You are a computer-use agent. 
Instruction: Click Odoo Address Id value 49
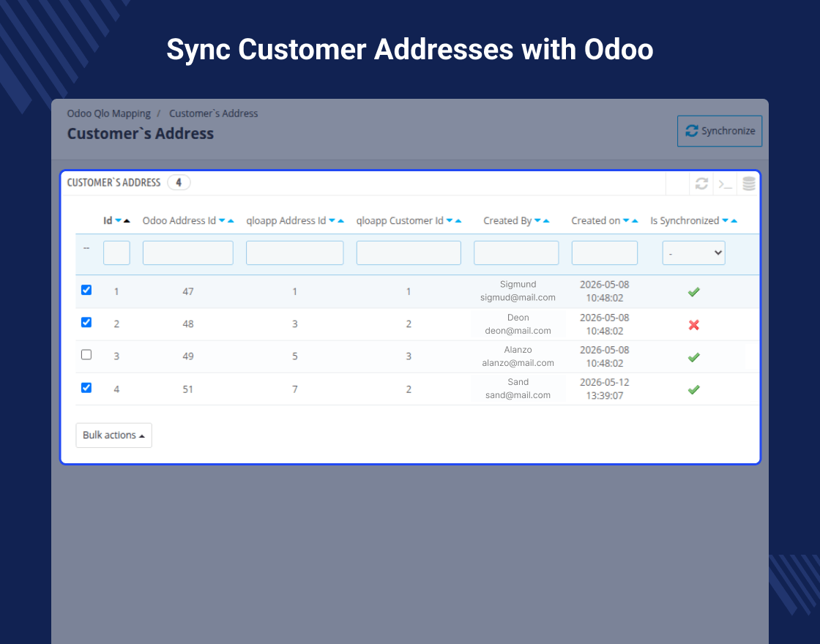pos(187,356)
